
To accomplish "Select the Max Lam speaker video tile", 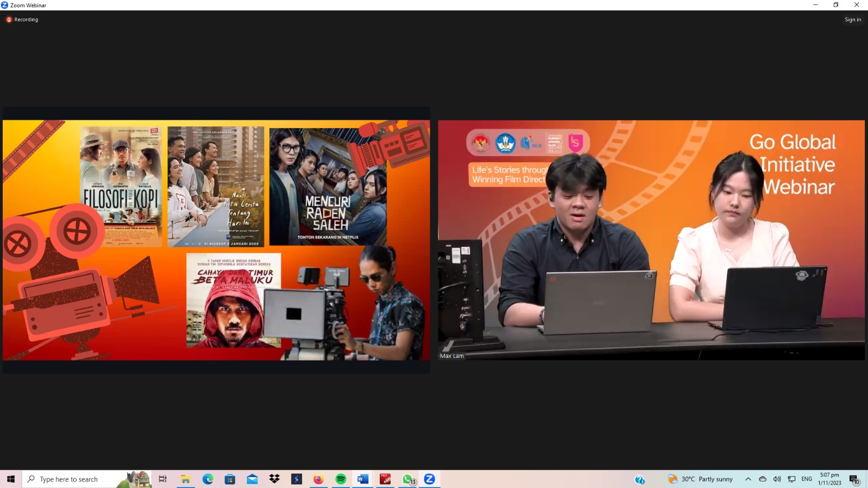I will click(651, 240).
